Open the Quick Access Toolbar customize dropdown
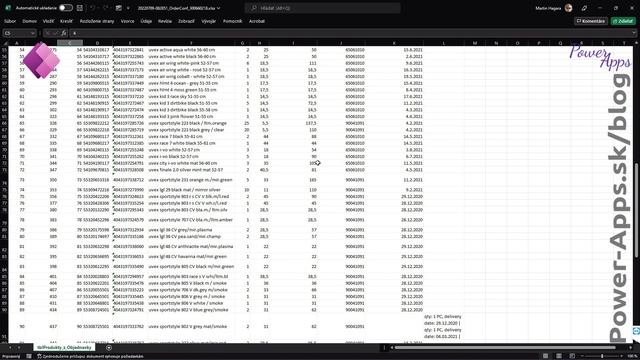Image resolution: width=640 pixels, height=360 pixels. pyautogui.click(x=128, y=8)
